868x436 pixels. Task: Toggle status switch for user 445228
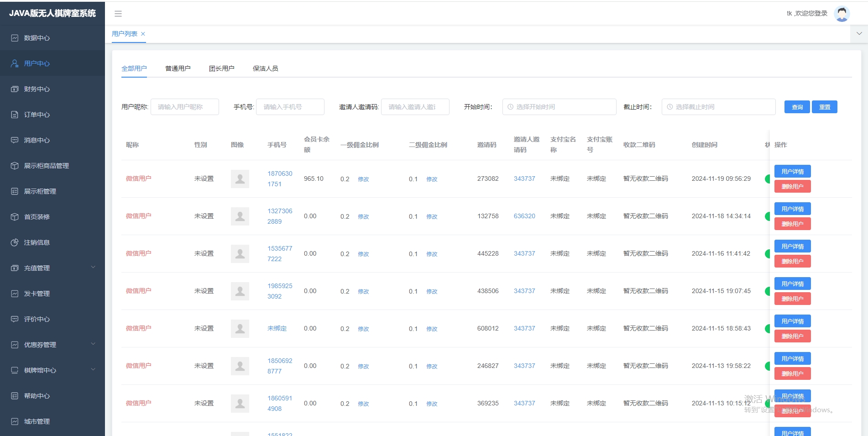[768, 254]
